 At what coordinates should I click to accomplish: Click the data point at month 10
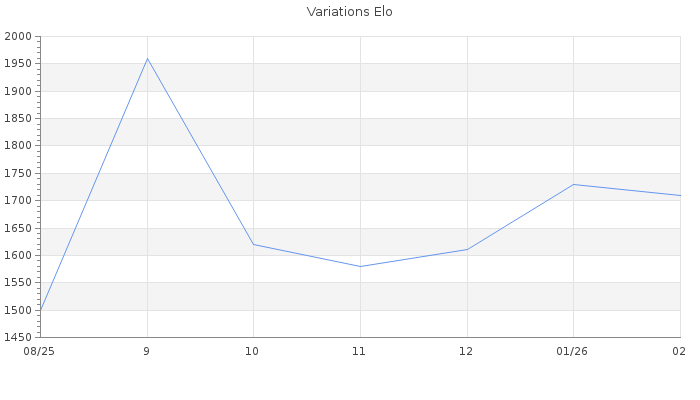tap(253, 244)
